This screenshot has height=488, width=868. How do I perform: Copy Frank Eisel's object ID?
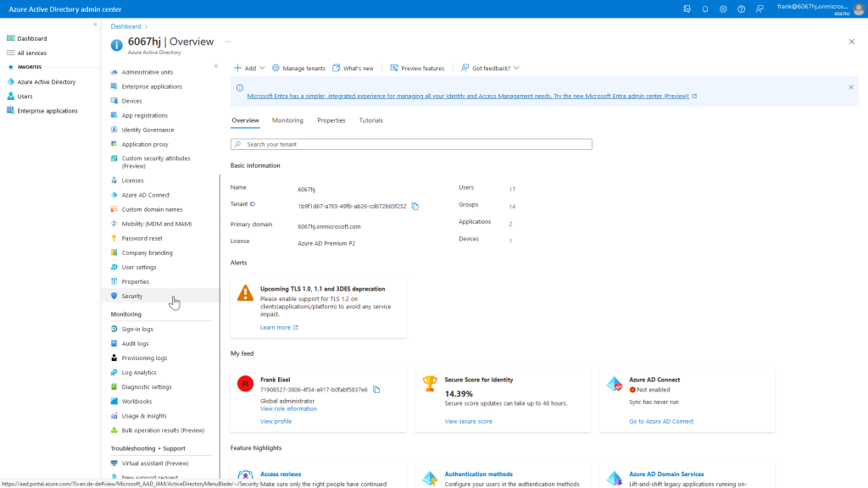[x=376, y=390]
